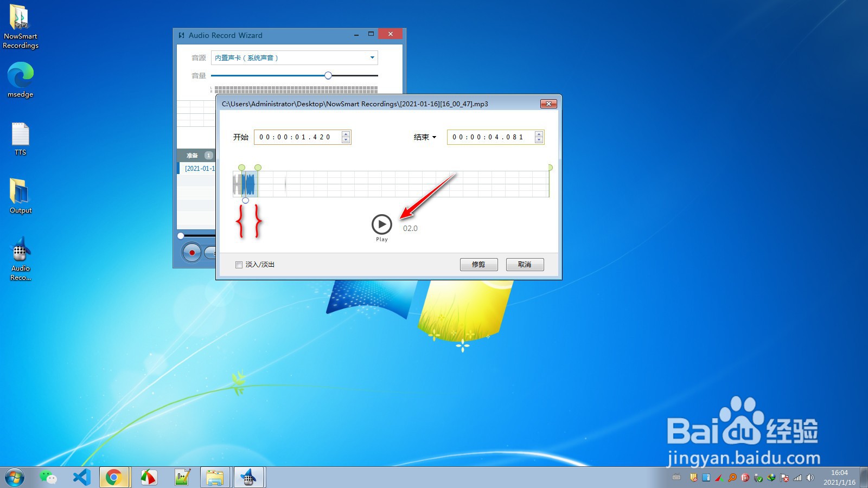Close the trim dialog with red X

pos(548,104)
